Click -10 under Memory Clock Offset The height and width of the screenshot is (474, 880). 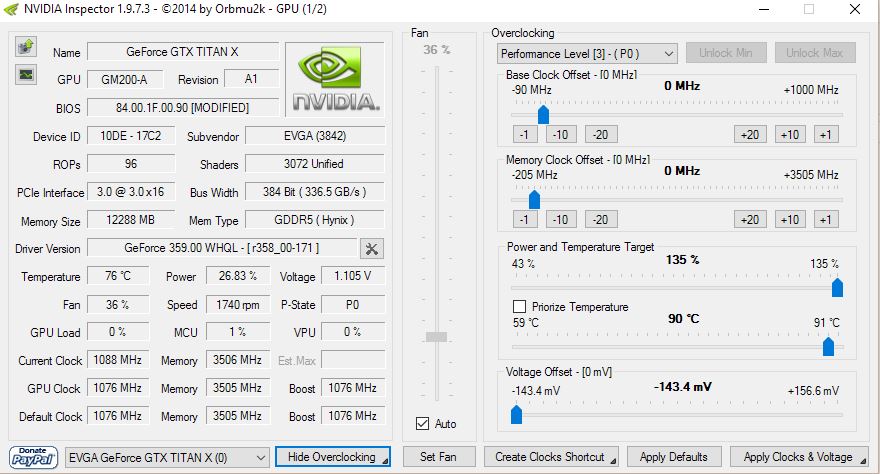pyautogui.click(x=561, y=219)
